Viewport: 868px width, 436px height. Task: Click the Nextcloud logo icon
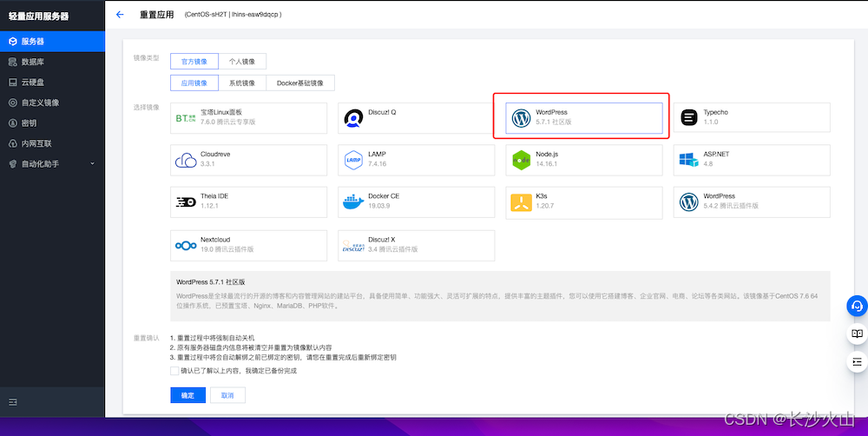(186, 246)
